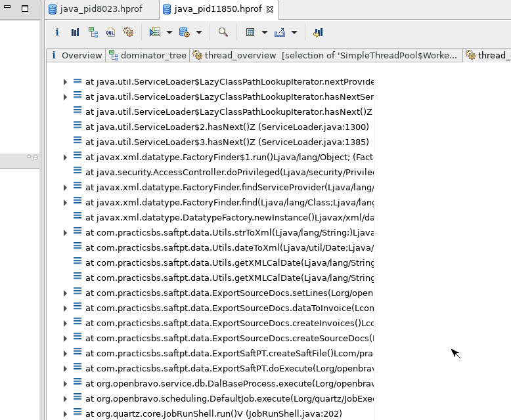Viewport: 511px width, 420px height.
Task: Expand the ExportSaftPT.doExecute stack frame
Action: click(65, 369)
